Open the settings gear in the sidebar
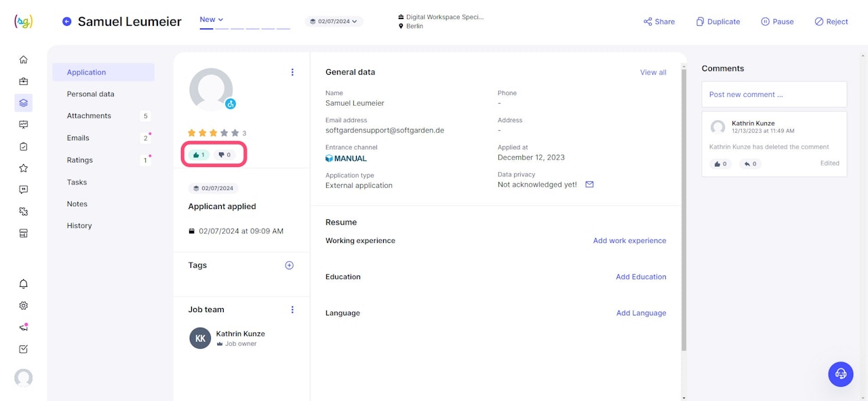Image resolution: width=868 pixels, height=401 pixels. 24,305
